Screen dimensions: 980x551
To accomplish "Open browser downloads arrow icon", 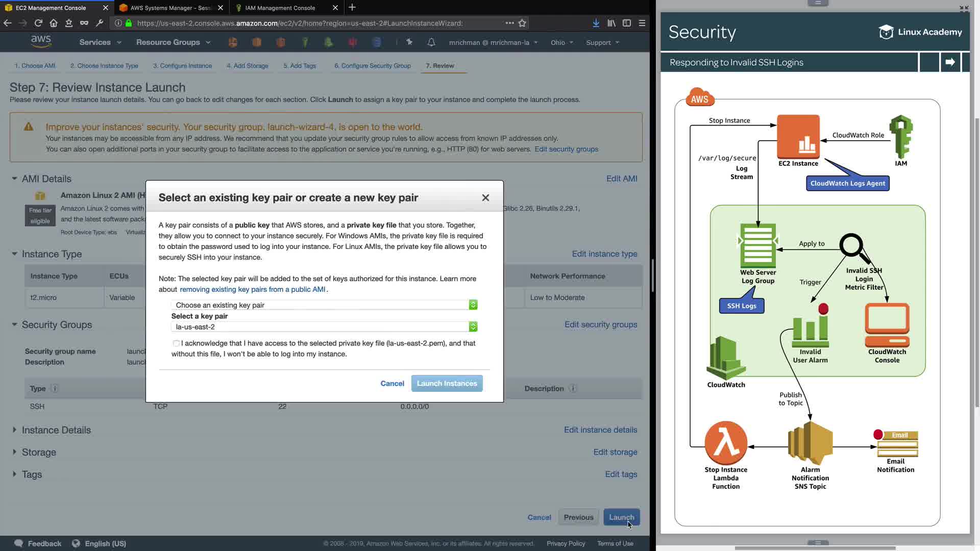I will 596,23.
